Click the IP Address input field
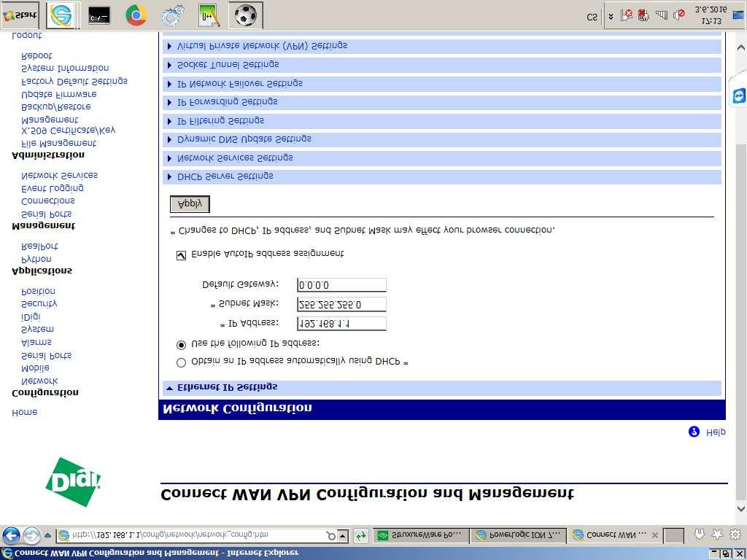Viewport: 747px width, 560px height. pos(341,324)
